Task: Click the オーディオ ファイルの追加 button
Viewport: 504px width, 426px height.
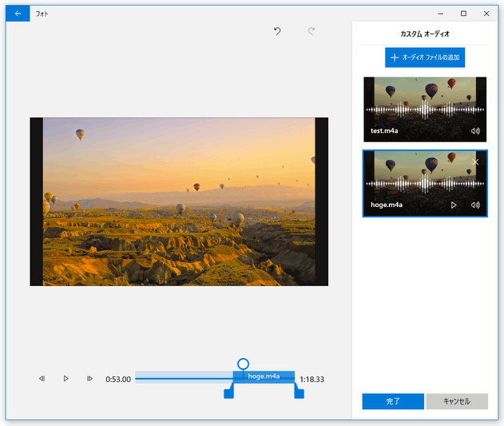Action: [424, 58]
